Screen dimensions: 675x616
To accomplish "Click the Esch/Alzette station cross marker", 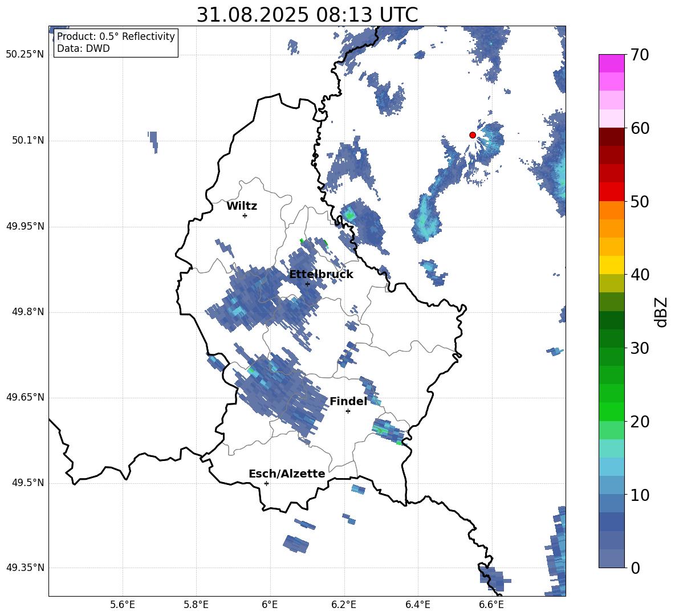I will point(266,483).
